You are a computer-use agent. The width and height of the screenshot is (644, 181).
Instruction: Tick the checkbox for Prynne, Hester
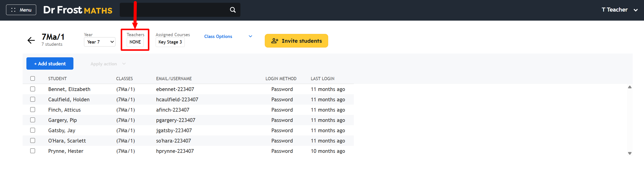click(x=33, y=151)
